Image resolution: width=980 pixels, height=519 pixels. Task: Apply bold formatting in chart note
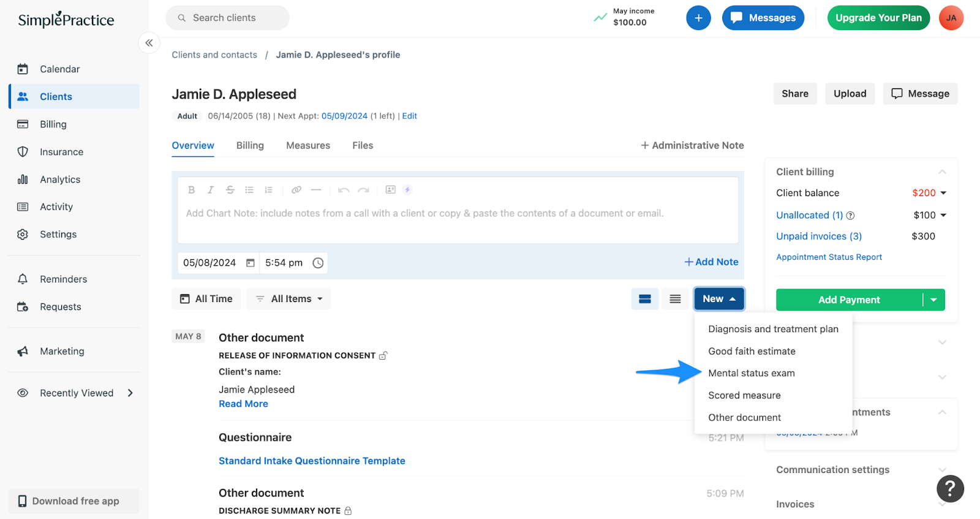[192, 190]
